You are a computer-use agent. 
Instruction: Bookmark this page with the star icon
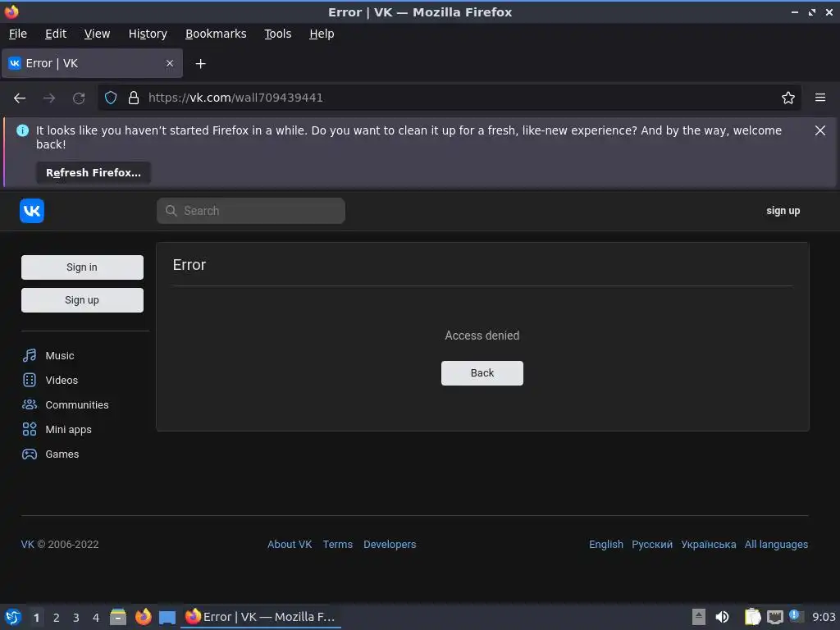pos(788,98)
